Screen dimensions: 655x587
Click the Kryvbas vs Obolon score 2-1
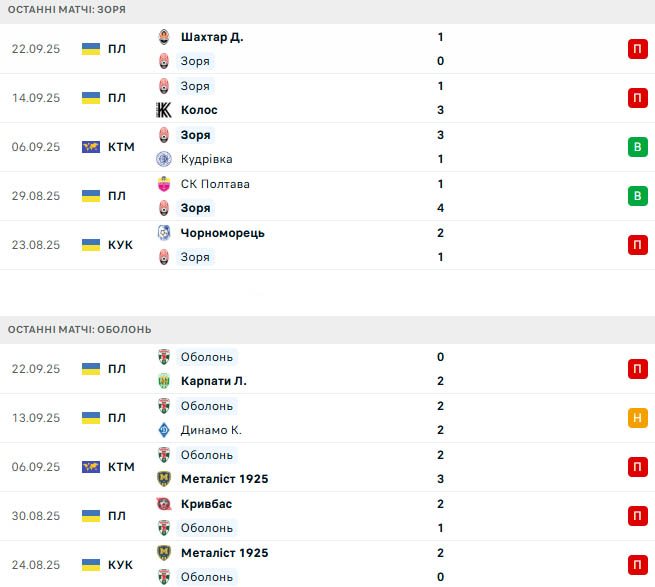(440, 516)
